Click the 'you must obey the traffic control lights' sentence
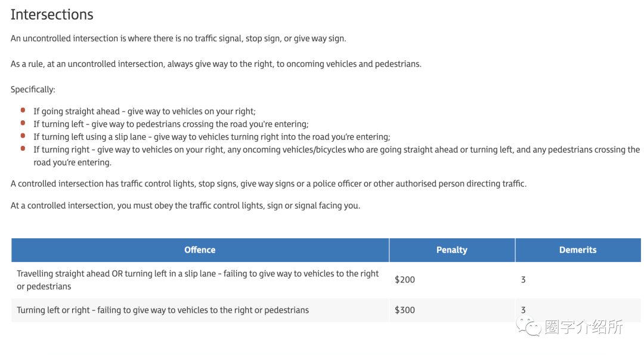The width and height of the screenshot is (644, 355). tap(185, 205)
